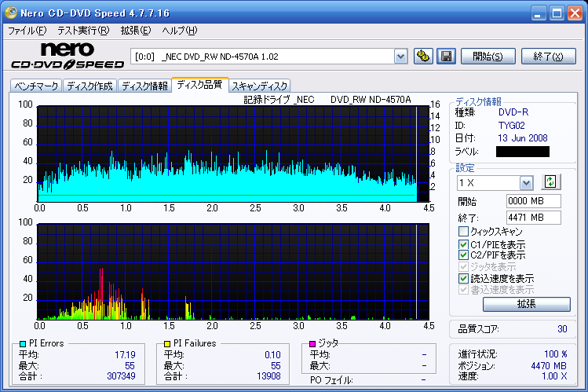Switch to the ディスク作成 tab

[x=90, y=86]
